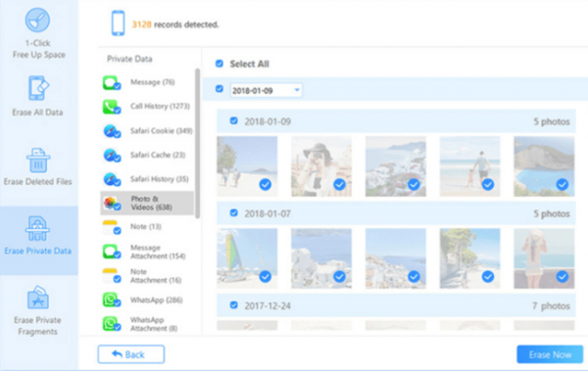Select Safari Cookie (349) category
588x371 pixels.
click(x=147, y=131)
